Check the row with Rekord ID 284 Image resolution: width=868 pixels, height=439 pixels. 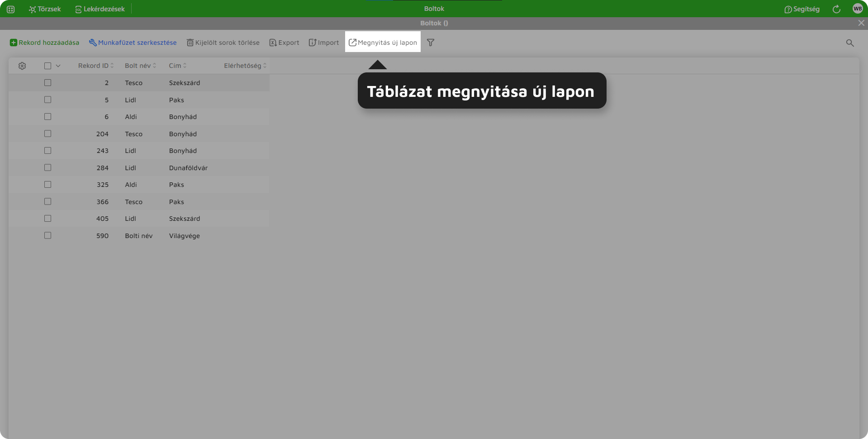pyautogui.click(x=47, y=167)
